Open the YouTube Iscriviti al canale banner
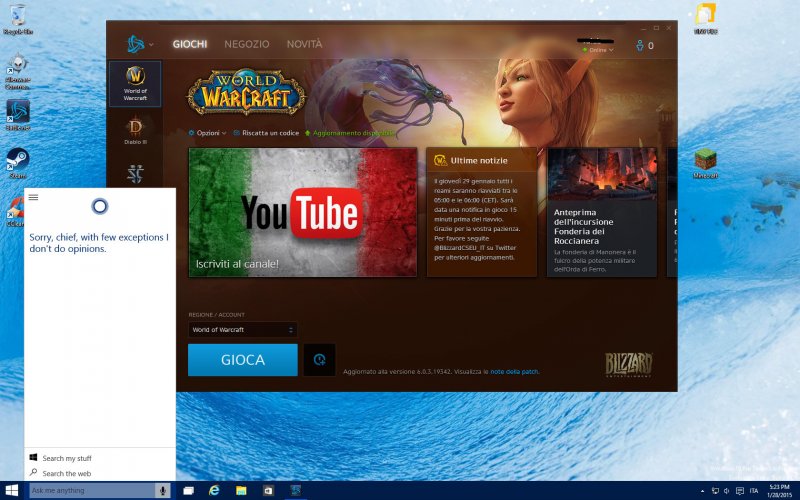Image resolution: width=800 pixels, height=500 pixels. (x=303, y=212)
